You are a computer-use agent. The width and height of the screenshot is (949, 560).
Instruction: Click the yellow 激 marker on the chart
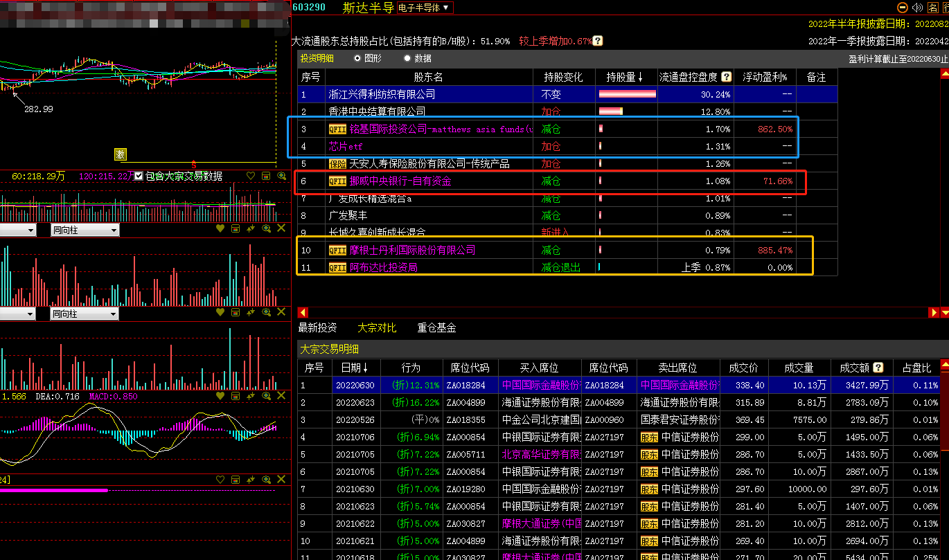click(121, 154)
